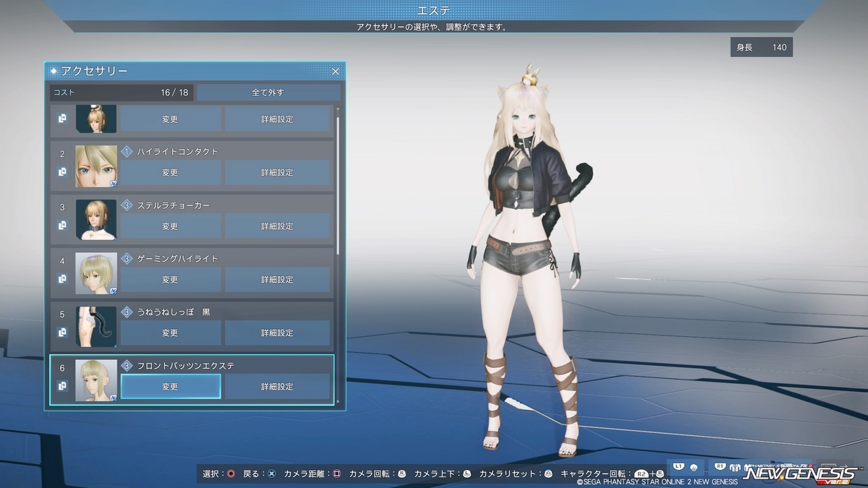Click the copy icon in slot 6
The width and height of the screenshot is (868, 488).
[62, 386]
